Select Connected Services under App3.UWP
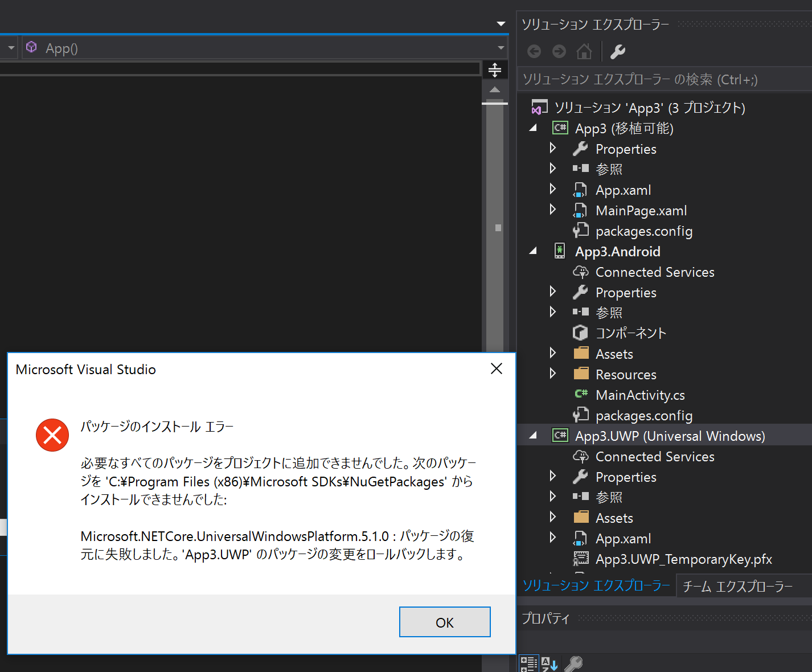 coord(655,457)
